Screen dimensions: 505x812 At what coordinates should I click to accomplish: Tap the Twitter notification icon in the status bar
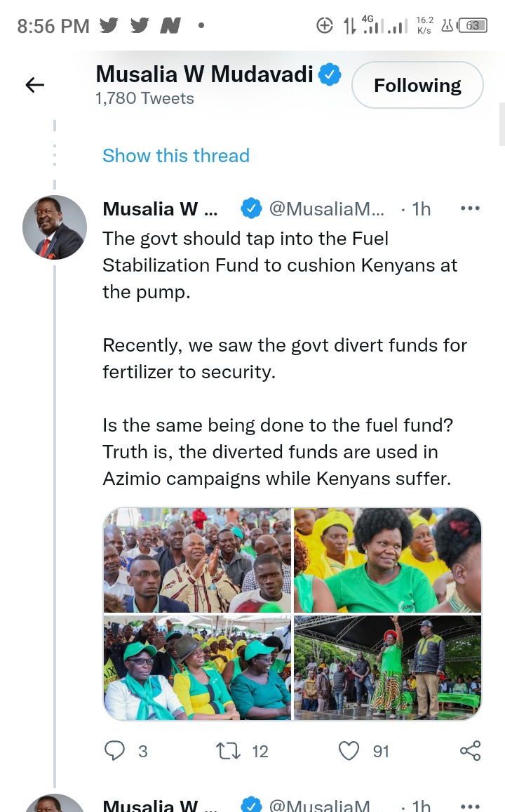click(109, 26)
